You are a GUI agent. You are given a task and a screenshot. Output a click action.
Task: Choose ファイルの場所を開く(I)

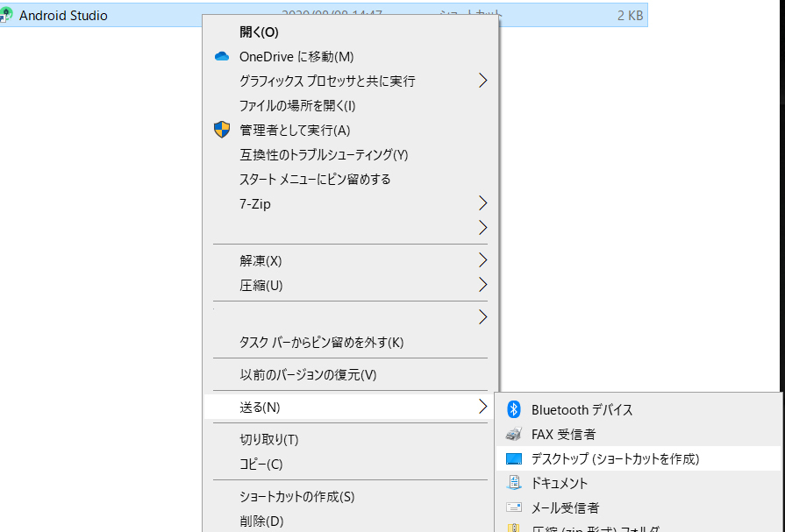(297, 106)
